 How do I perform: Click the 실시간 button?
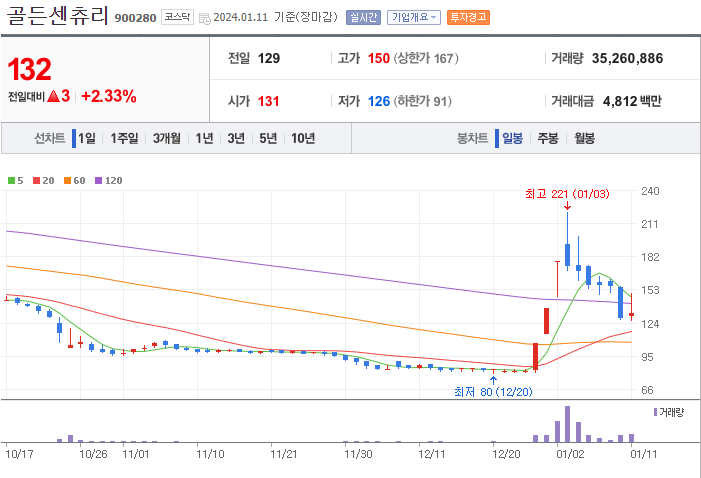[x=363, y=17]
